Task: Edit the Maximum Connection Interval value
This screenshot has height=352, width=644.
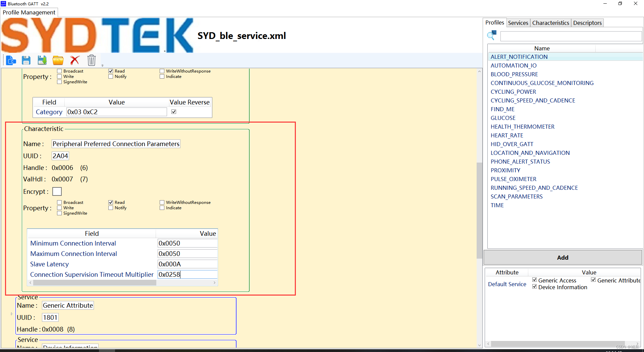Action: click(187, 254)
